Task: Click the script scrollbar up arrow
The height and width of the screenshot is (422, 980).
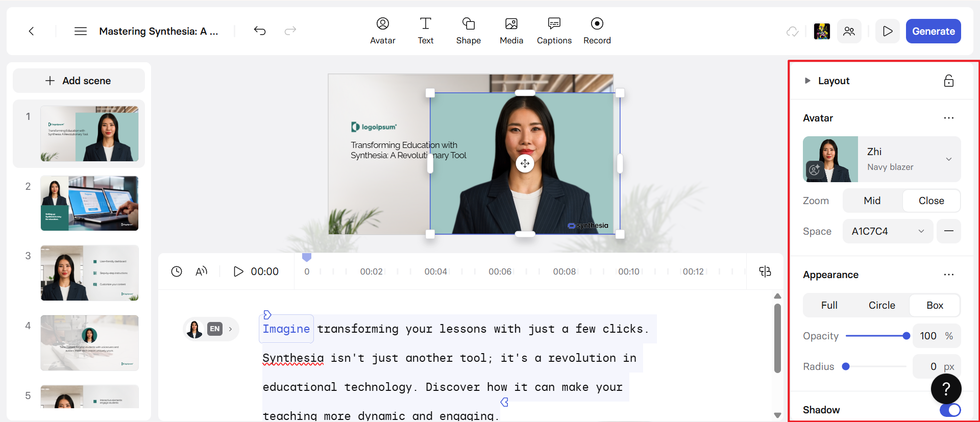Action: 777,296
